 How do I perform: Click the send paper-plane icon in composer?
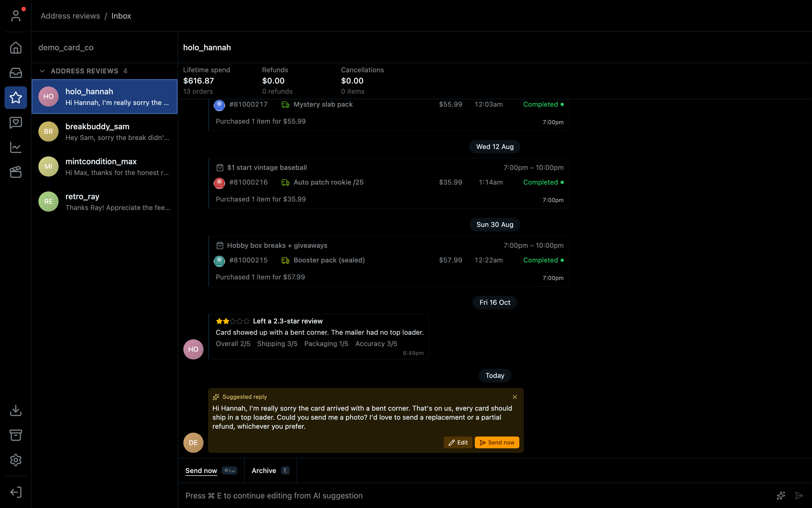(799, 496)
